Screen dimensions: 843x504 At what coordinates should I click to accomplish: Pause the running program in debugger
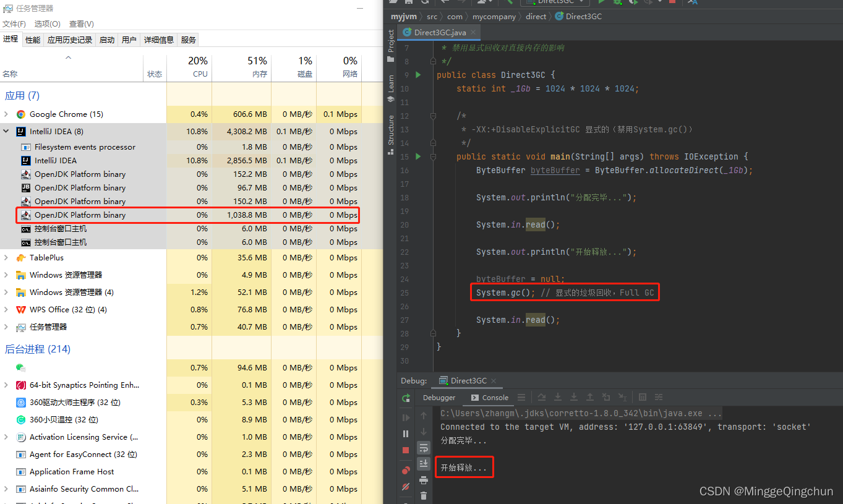(x=406, y=434)
